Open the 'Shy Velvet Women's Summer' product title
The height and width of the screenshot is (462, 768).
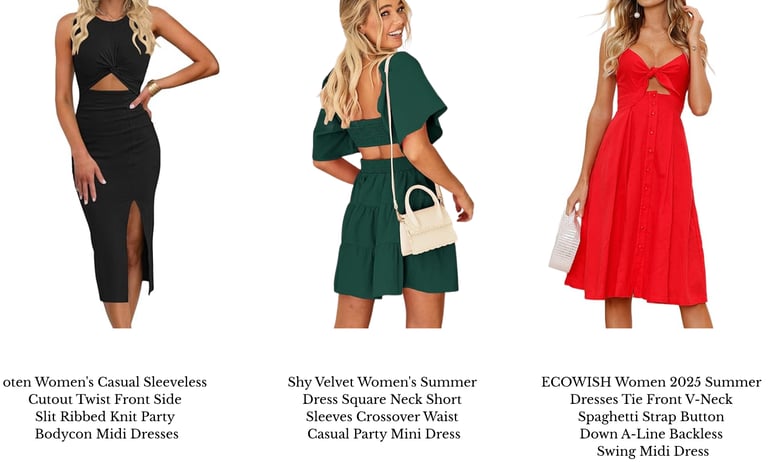pos(382,382)
